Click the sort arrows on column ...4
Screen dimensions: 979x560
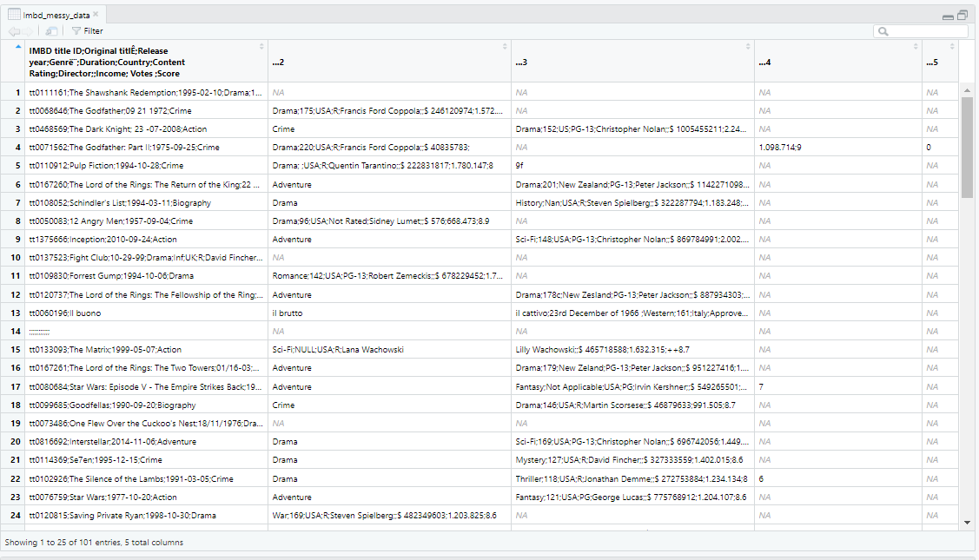pos(916,46)
